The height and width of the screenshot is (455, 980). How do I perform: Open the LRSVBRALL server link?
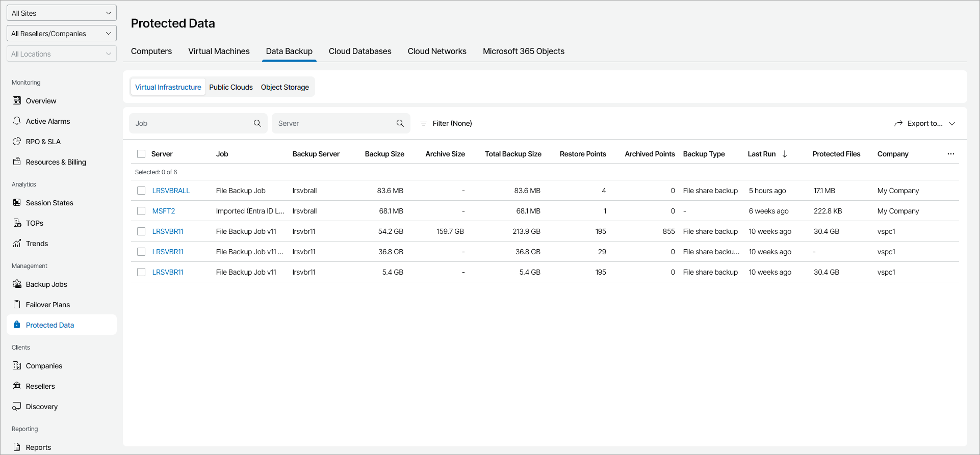(171, 191)
